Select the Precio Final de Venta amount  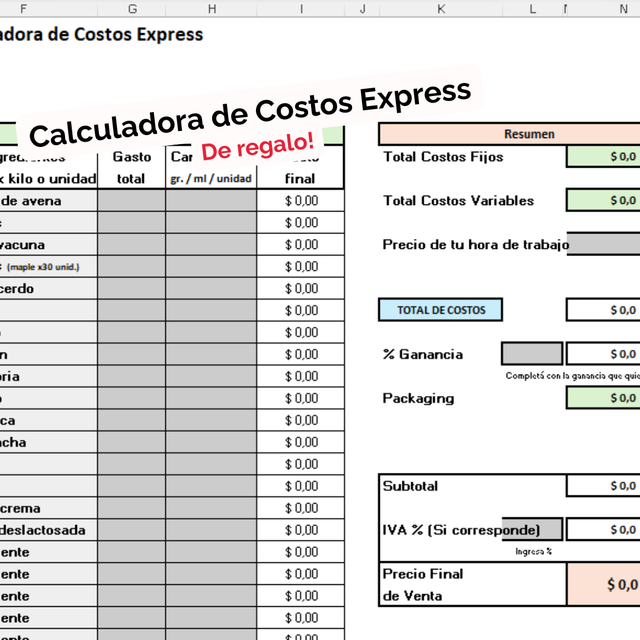pyautogui.click(x=603, y=585)
